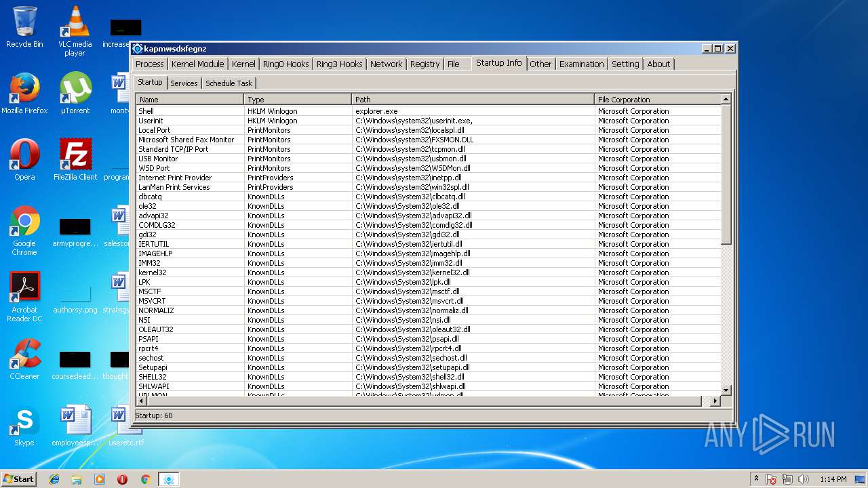Click horizontal scrollbar right arrow
The height and width of the screenshot is (488, 868).
click(x=715, y=401)
